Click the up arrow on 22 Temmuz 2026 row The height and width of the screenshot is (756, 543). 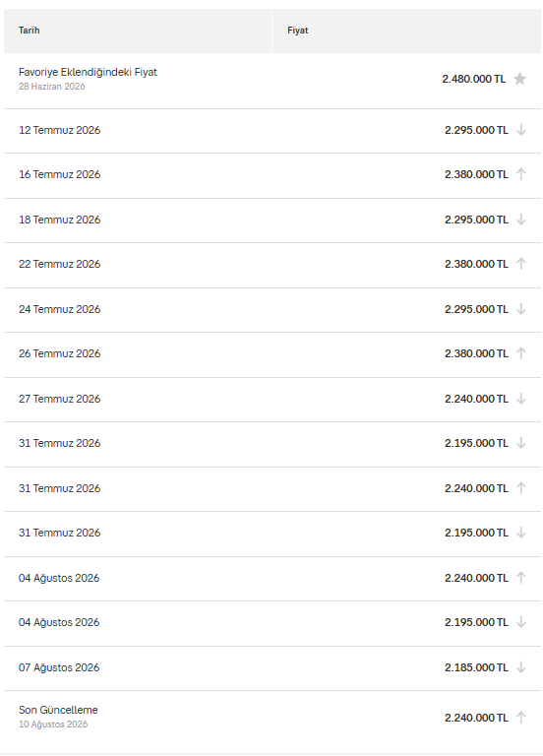click(520, 264)
